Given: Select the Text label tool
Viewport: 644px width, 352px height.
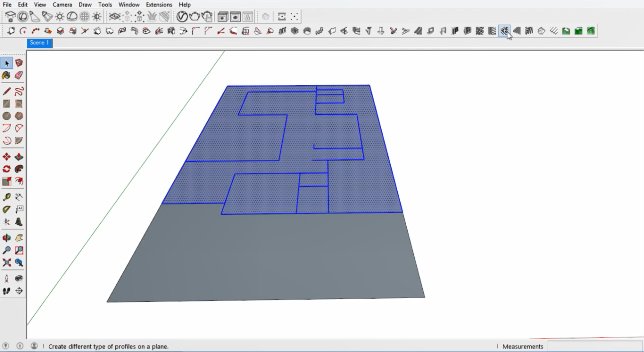Looking at the screenshot, I should [x=19, y=210].
